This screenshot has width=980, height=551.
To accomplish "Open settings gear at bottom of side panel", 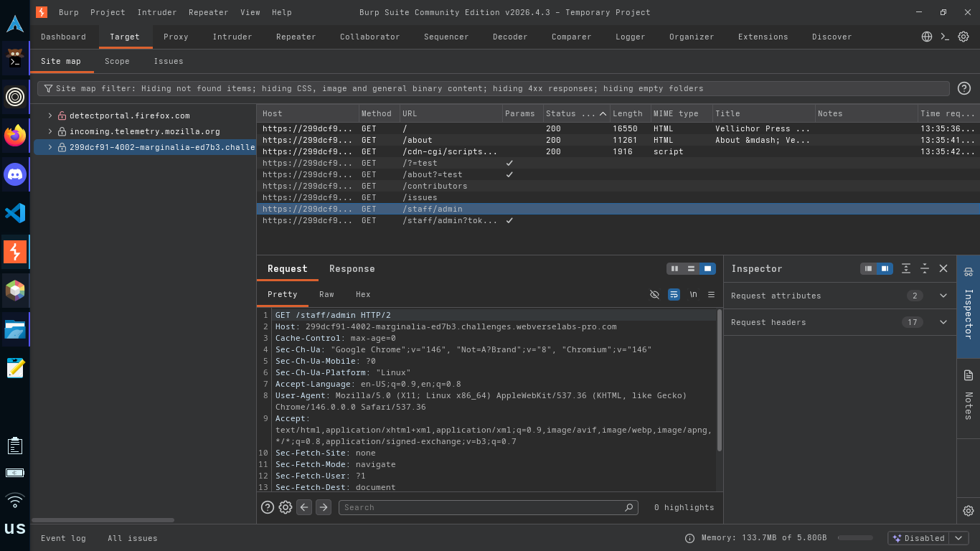I will point(969,511).
